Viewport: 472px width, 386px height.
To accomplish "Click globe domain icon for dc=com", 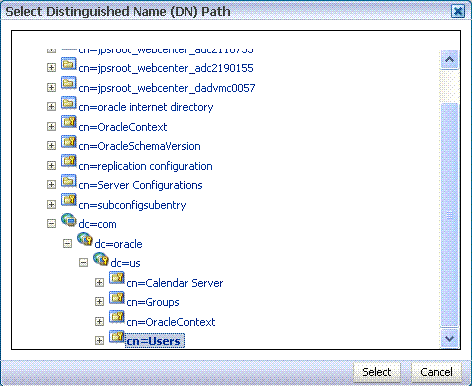I will point(69,220).
